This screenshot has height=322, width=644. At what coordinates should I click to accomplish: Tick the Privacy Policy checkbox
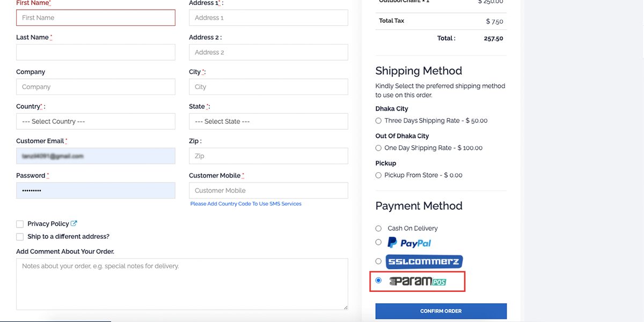pyautogui.click(x=20, y=224)
